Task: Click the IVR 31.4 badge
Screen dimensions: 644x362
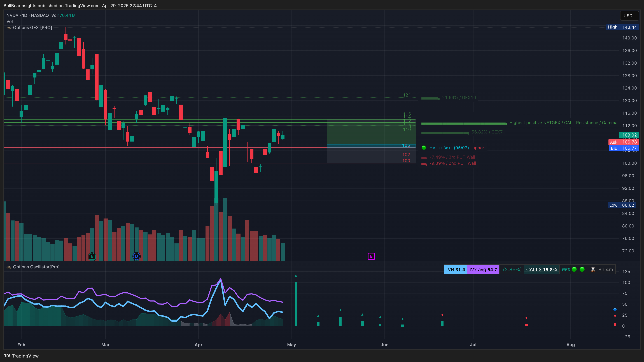Action: [456, 270]
